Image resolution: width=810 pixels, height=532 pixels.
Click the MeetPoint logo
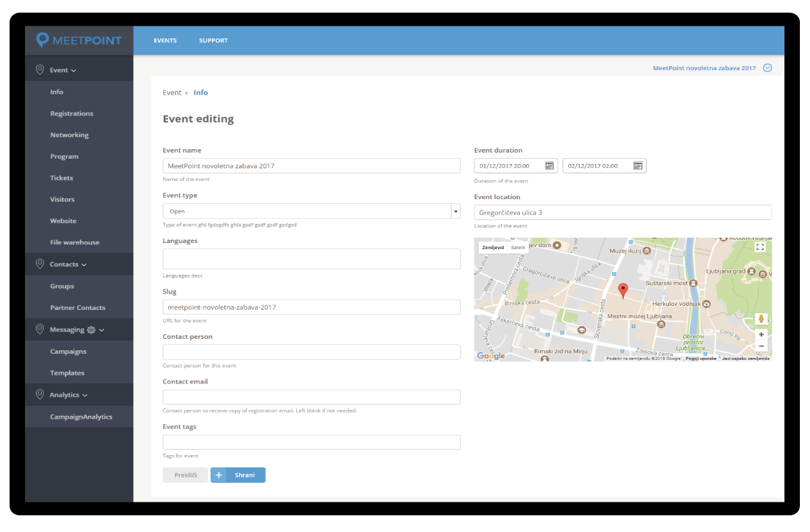click(x=79, y=41)
